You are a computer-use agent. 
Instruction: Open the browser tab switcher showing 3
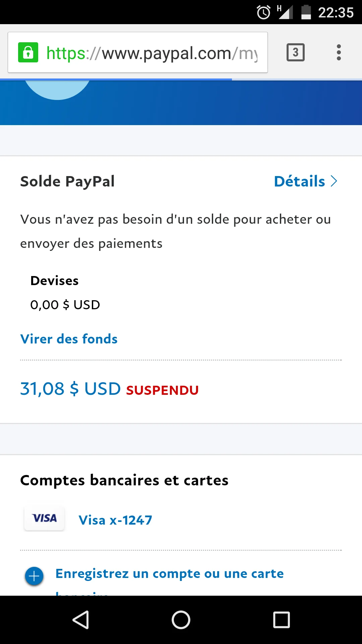[x=295, y=52]
